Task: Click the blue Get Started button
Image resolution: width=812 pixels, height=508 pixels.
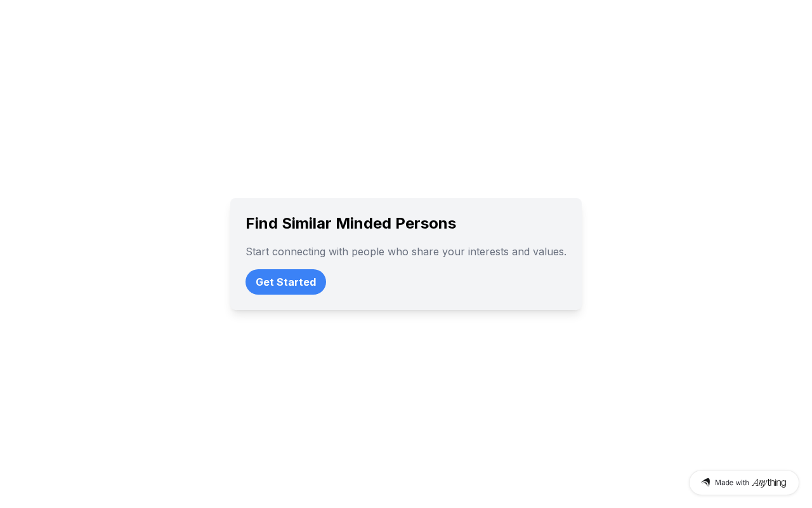Action: pyautogui.click(x=285, y=282)
